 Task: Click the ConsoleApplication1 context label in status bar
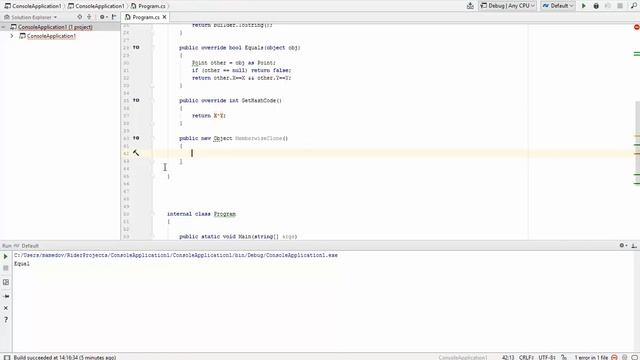(463, 358)
